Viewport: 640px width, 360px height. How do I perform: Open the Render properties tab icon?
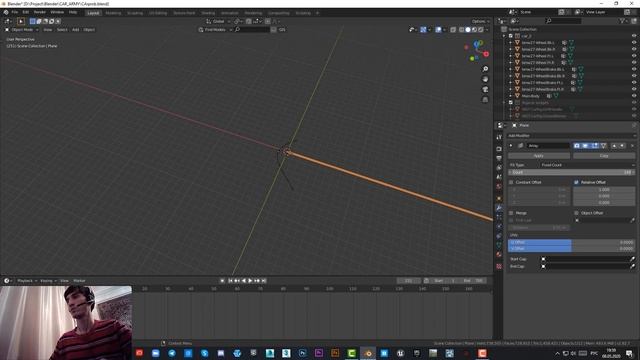499,149
